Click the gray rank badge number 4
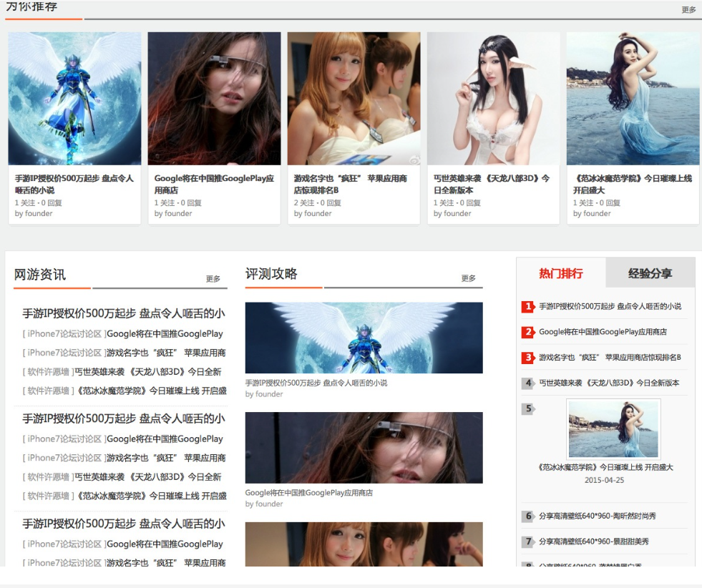The width and height of the screenshot is (702, 588). coord(528,383)
